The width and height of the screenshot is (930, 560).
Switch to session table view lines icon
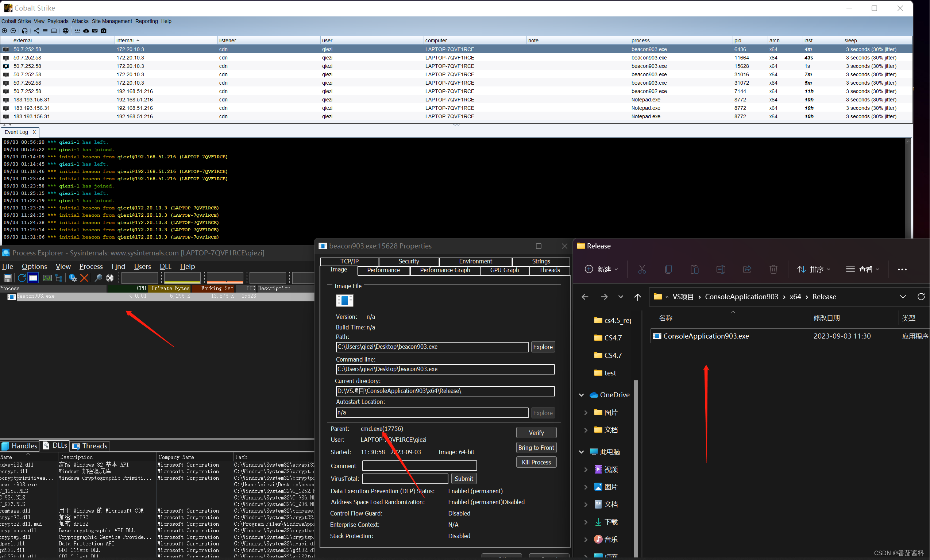[x=45, y=31]
